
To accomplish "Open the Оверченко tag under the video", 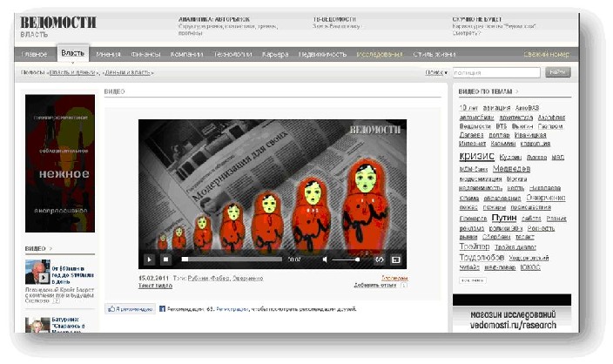I will point(247,279).
